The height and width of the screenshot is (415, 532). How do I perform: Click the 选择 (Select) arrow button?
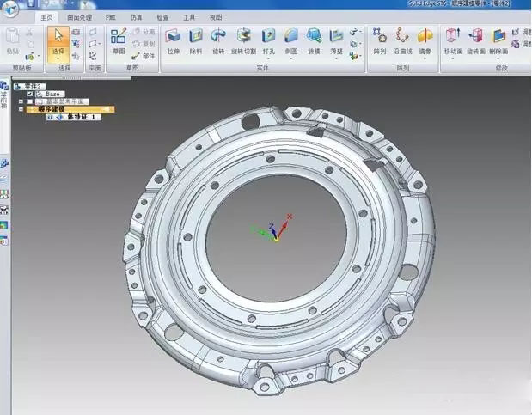tap(58, 36)
